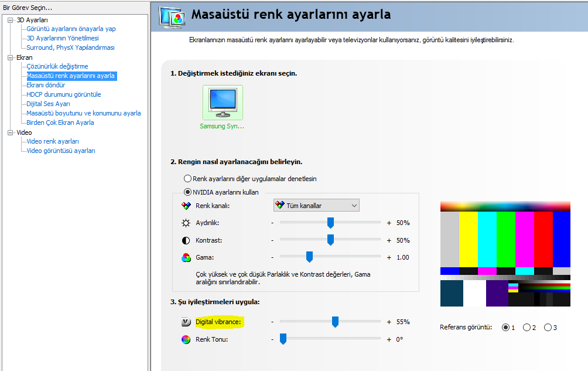Click the Kontrast slider handle
The image size is (588, 371).
click(330, 240)
